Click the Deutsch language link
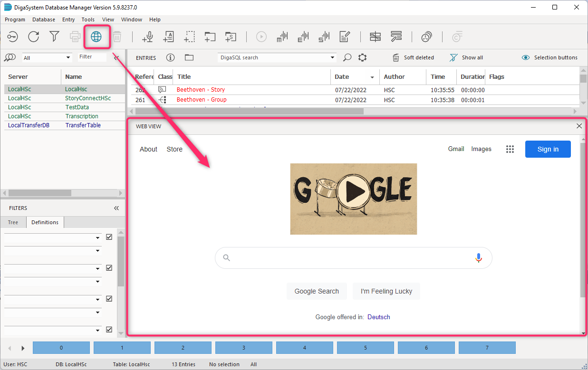The width and height of the screenshot is (588, 370). point(378,317)
